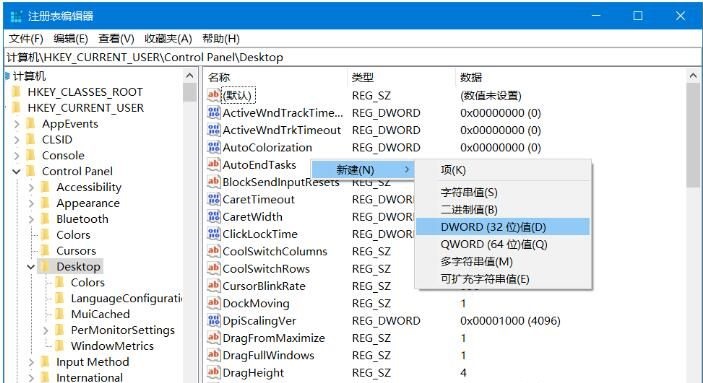Choose QWORD (64 位)值(Q) from the submenu
Viewport: 703px width, 383px height.
point(502,244)
